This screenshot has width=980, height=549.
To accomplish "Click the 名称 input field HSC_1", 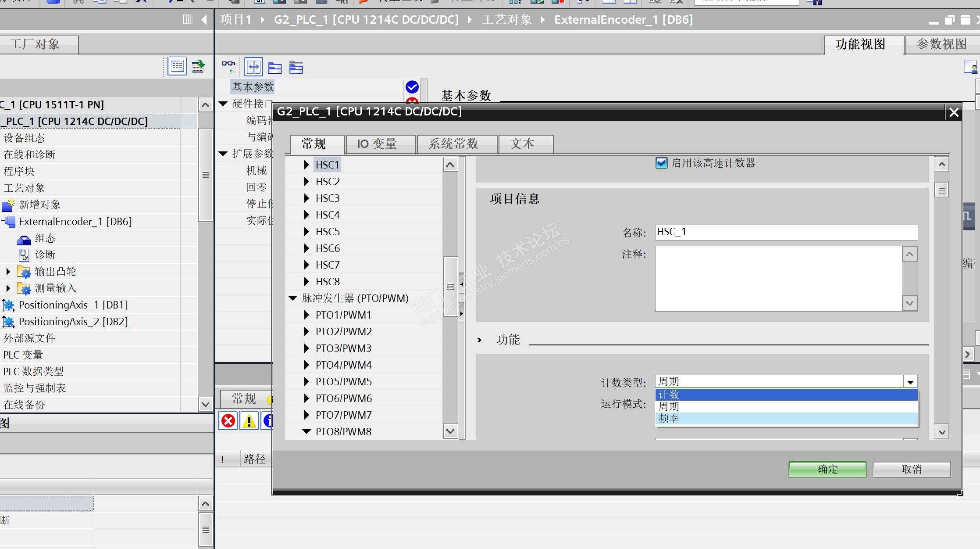I will 786,232.
